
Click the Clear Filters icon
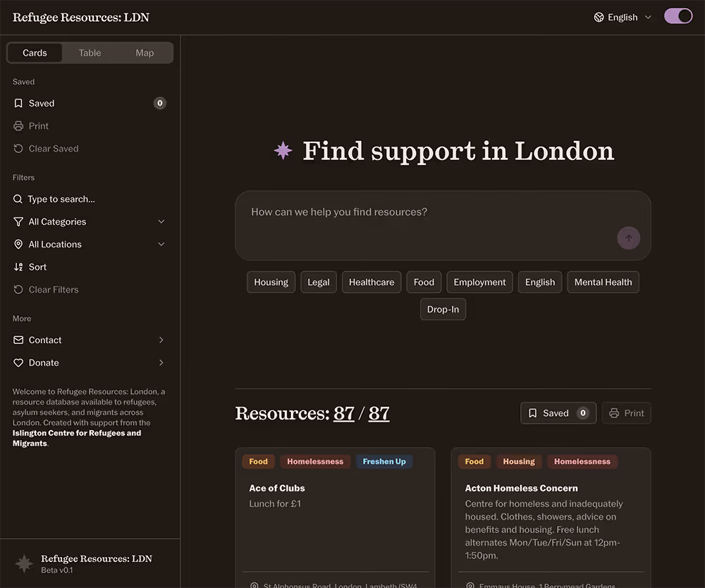(18, 289)
